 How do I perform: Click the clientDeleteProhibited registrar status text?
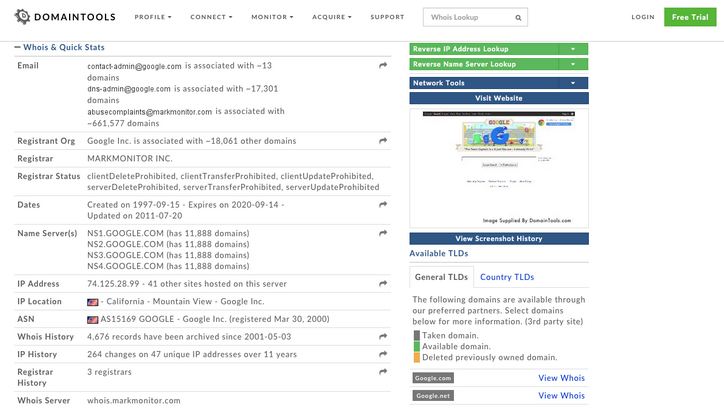point(132,176)
